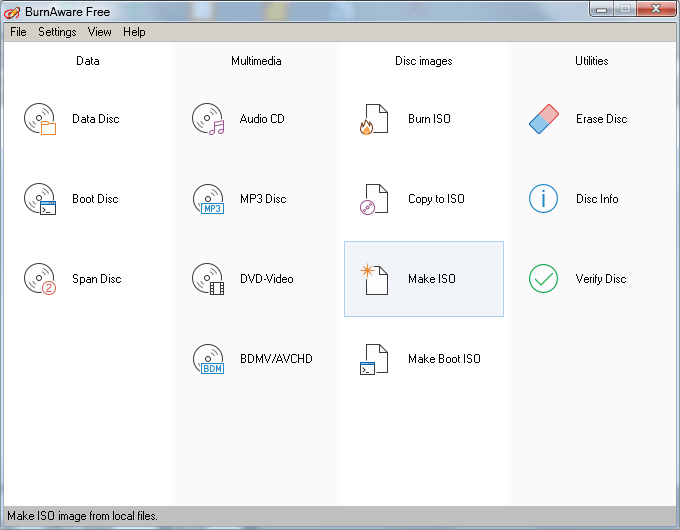Choose the Make Boot ISO label

(444, 359)
